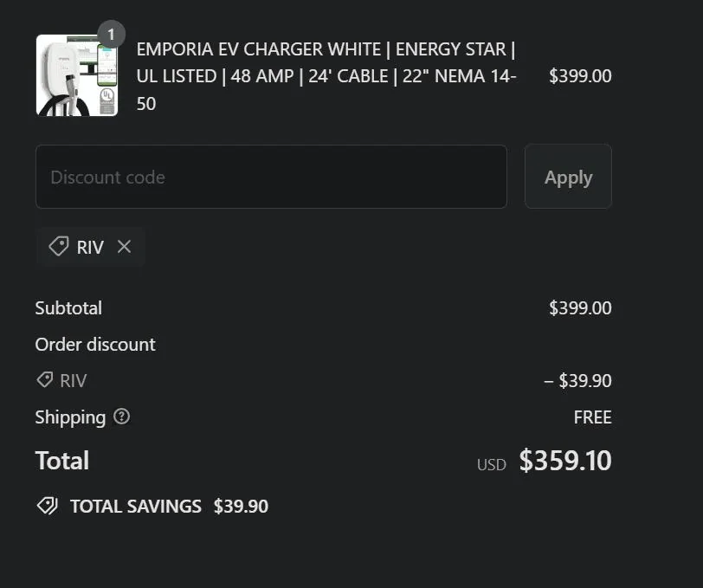703x588 pixels.
Task: Click the Total Savings tags icon
Action: pos(47,506)
